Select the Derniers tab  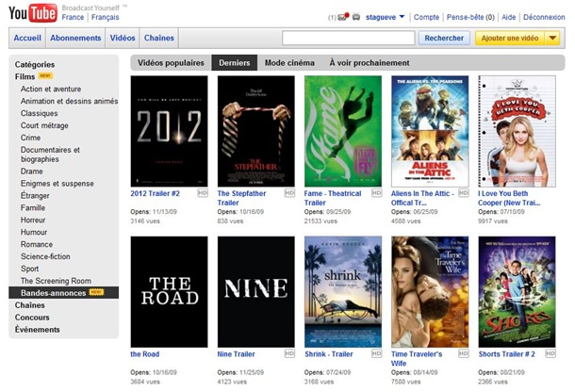pyautogui.click(x=235, y=63)
